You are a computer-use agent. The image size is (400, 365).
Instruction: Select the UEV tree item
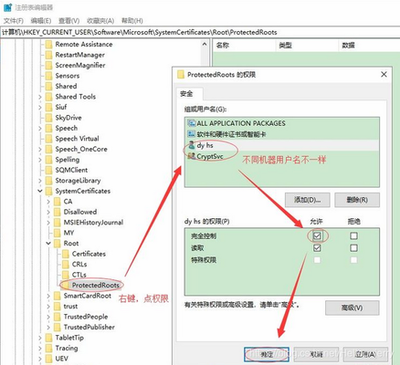(x=62, y=359)
